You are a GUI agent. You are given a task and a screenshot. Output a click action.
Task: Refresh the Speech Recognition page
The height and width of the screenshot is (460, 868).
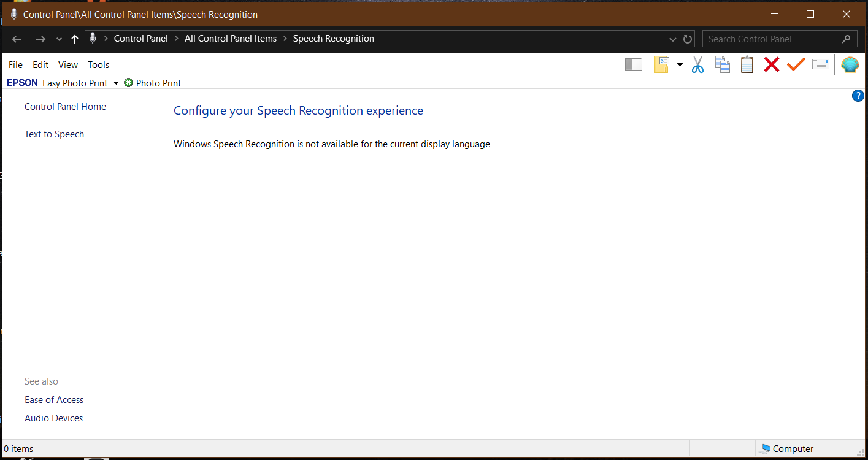pos(688,39)
